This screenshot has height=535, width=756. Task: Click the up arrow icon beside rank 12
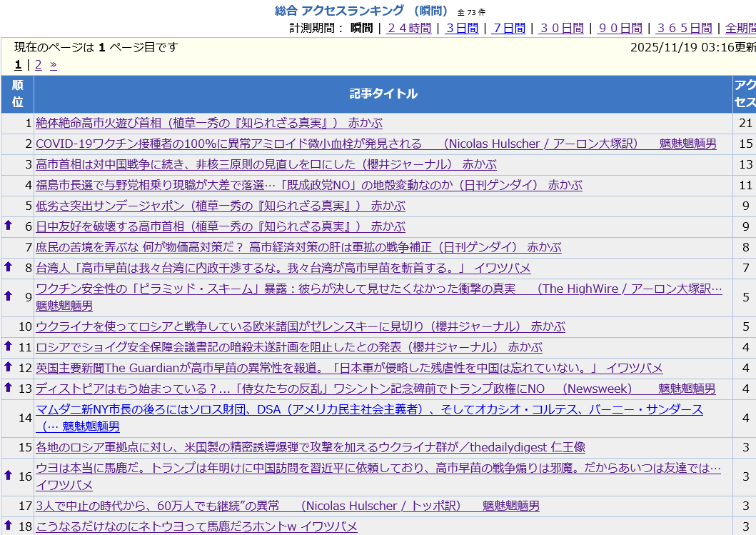[9, 367]
